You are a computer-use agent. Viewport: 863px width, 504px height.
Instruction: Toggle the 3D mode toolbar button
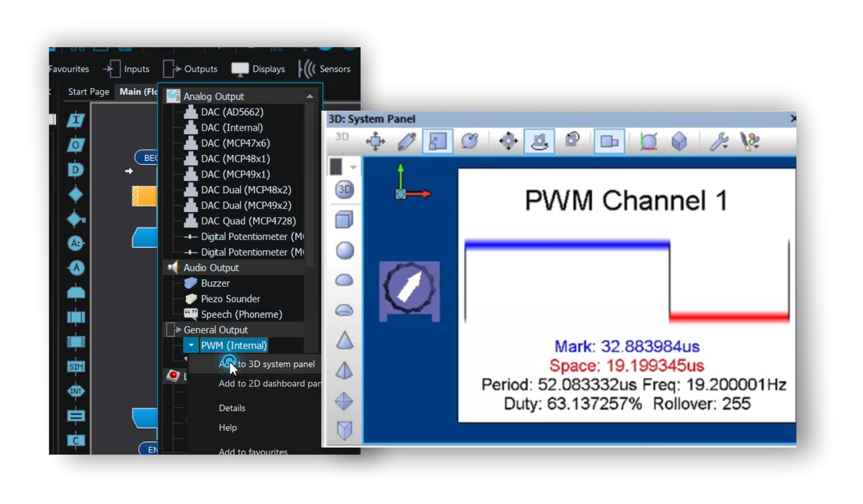click(x=342, y=137)
